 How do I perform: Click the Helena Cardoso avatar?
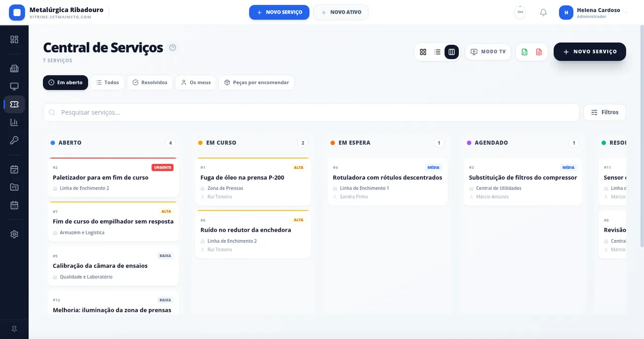(566, 13)
